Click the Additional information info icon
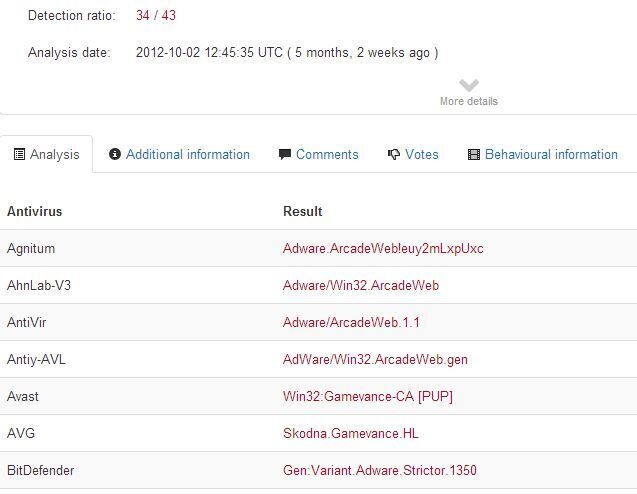Viewport: 637px width, 494px height. [x=115, y=155]
